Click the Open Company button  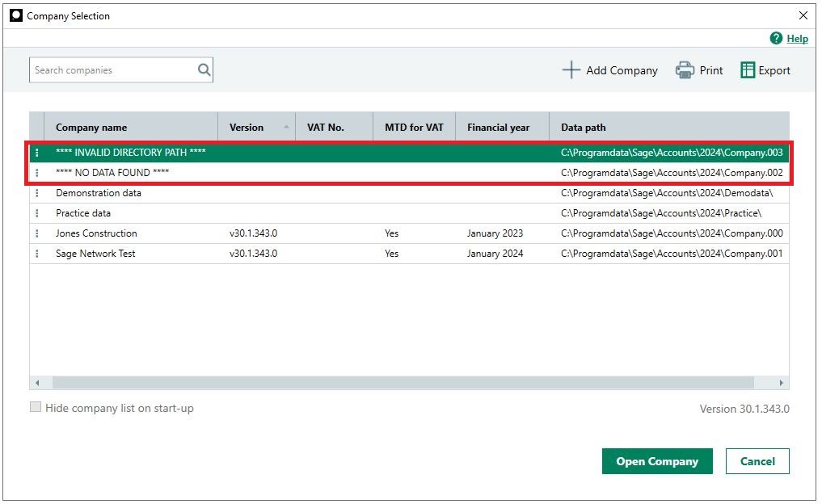[657, 461]
